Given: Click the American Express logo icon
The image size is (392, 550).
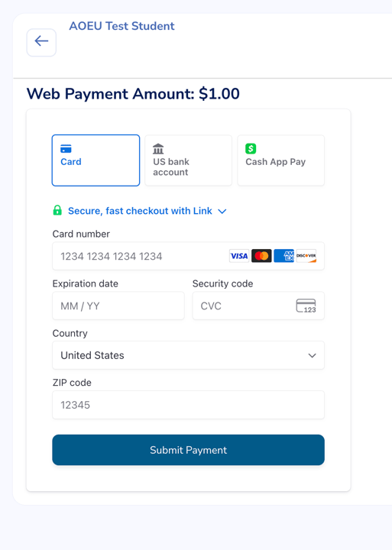Looking at the screenshot, I should 284,256.
